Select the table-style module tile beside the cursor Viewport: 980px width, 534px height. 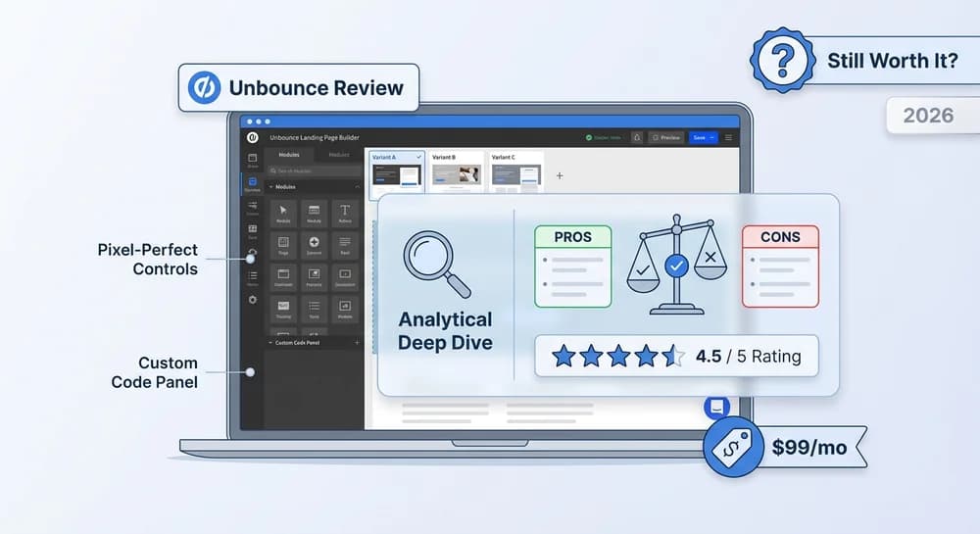[314, 213]
